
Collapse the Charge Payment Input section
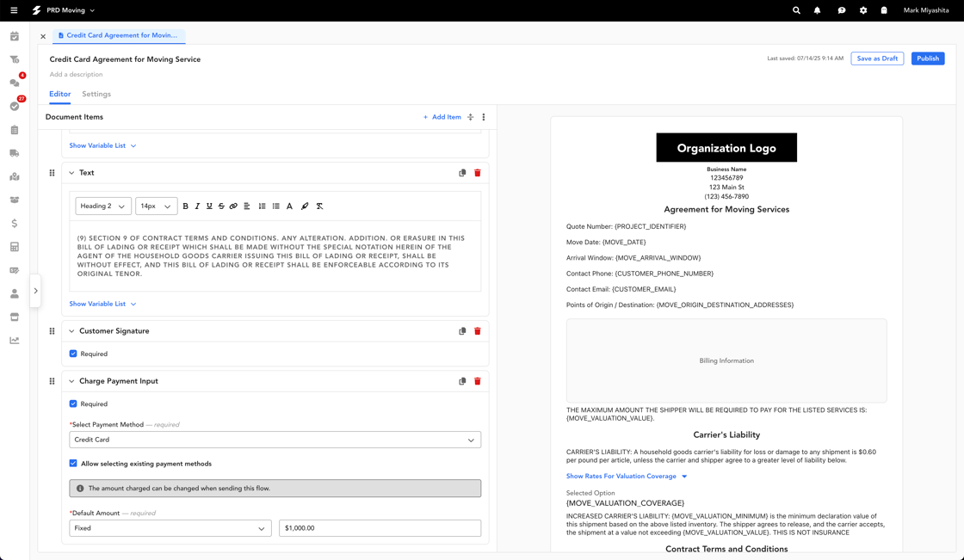coord(71,381)
